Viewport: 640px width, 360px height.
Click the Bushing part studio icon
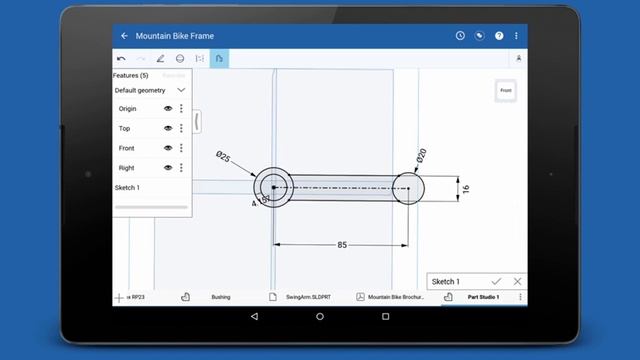(185, 297)
